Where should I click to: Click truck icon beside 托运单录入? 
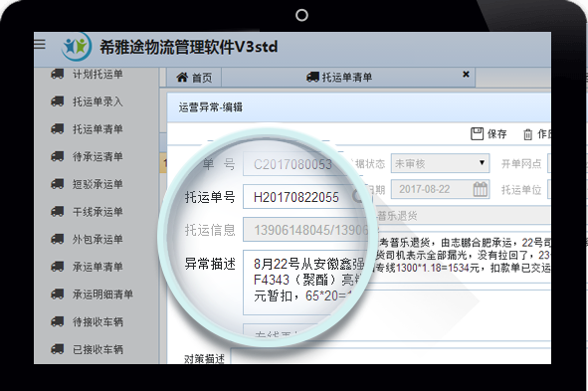point(58,101)
